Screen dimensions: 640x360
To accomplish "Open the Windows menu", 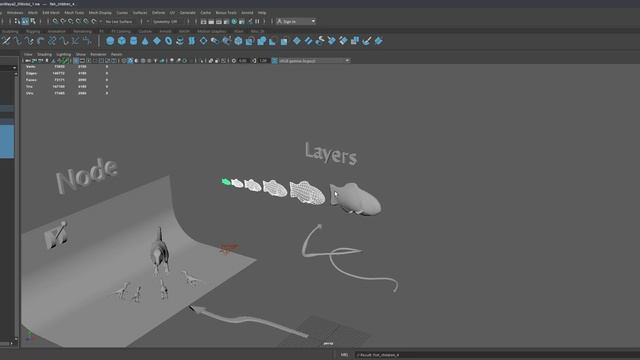I will (x=15, y=13).
